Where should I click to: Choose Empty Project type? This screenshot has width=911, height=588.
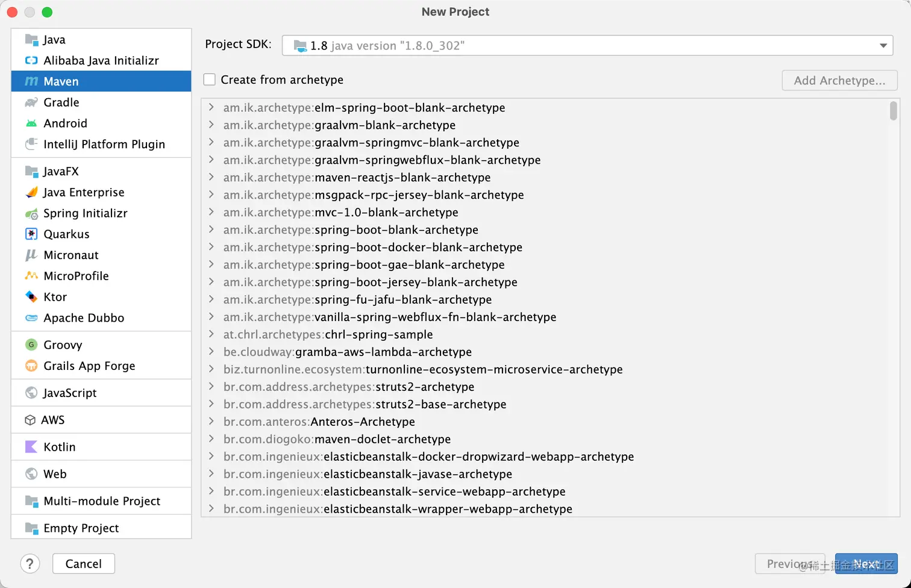tap(101, 528)
